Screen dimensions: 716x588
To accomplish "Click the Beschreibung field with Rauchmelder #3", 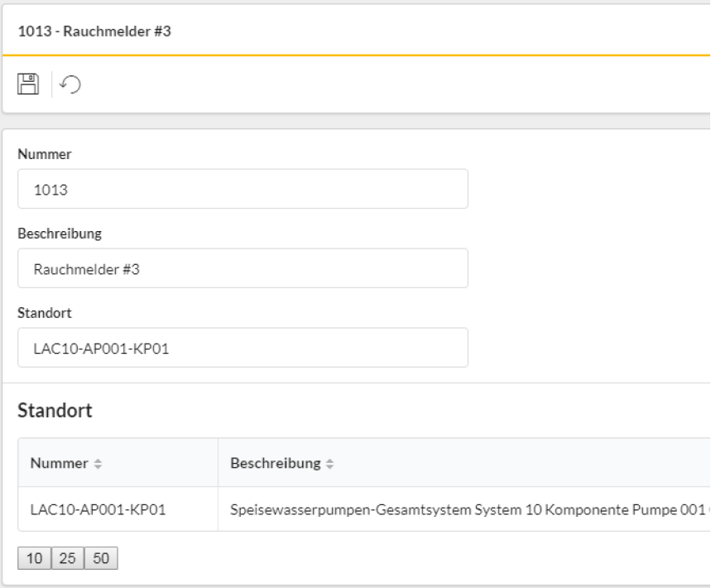I will coord(243,268).
